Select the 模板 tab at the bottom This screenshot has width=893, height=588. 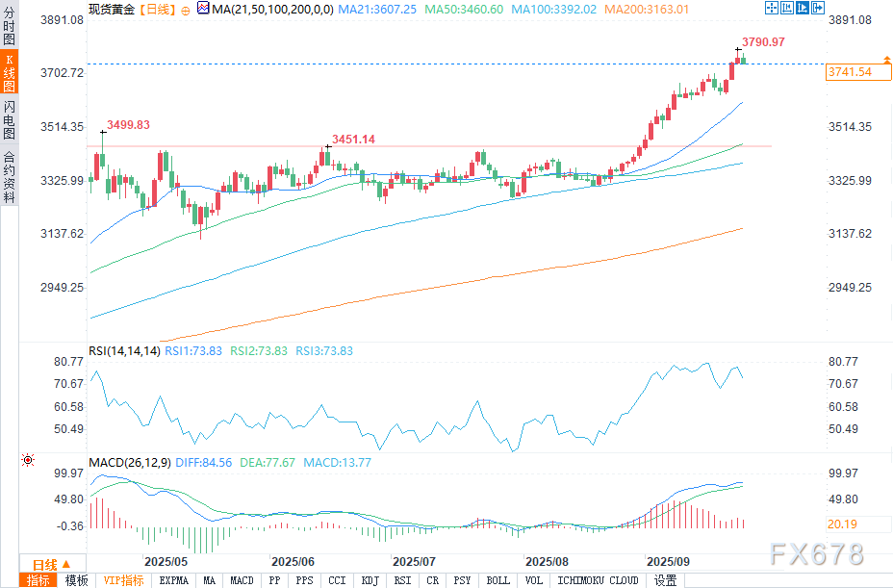[x=76, y=580]
